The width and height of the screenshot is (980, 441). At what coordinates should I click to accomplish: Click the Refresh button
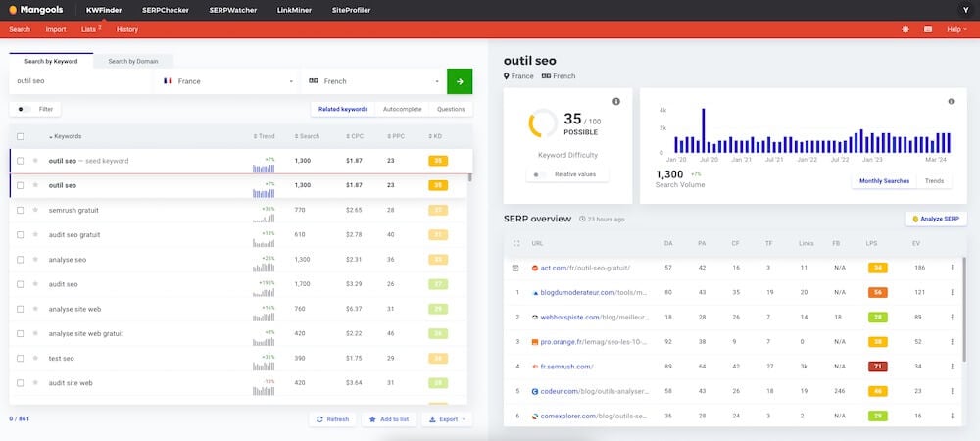332,419
